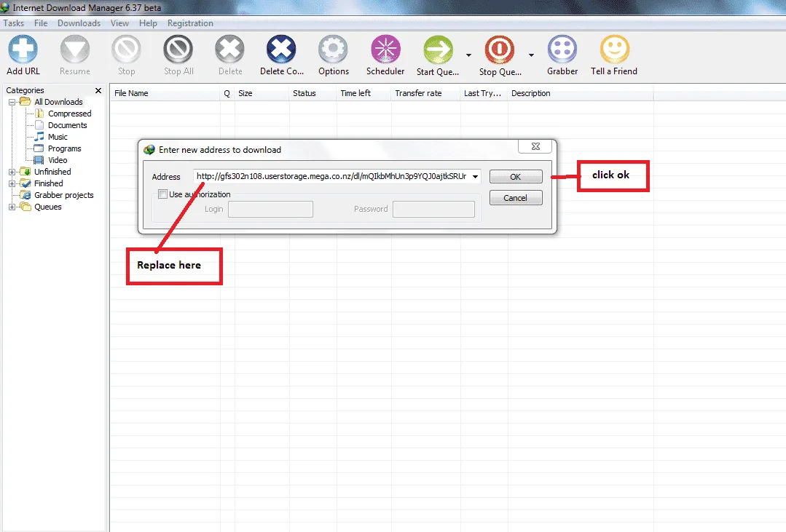Click the All Downloads folder icon
This screenshot has width=786, height=532.
point(25,102)
